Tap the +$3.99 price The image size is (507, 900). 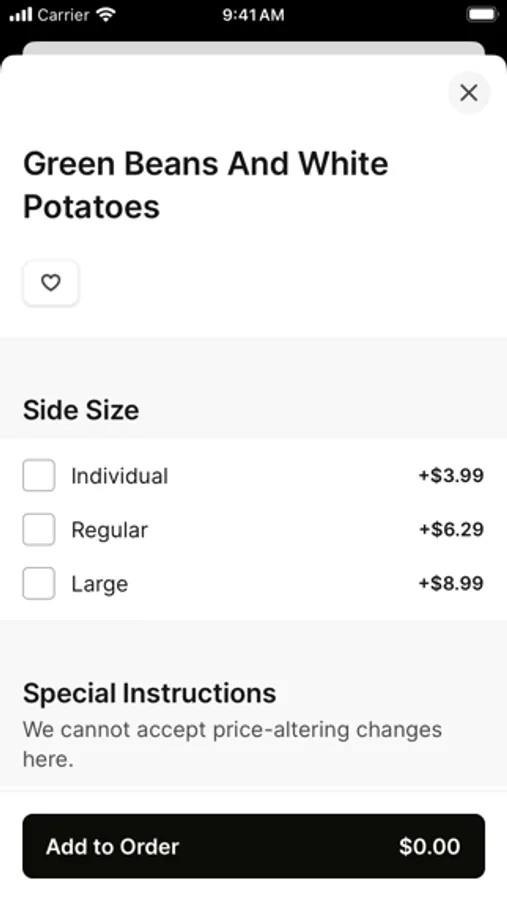coord(451,475)
